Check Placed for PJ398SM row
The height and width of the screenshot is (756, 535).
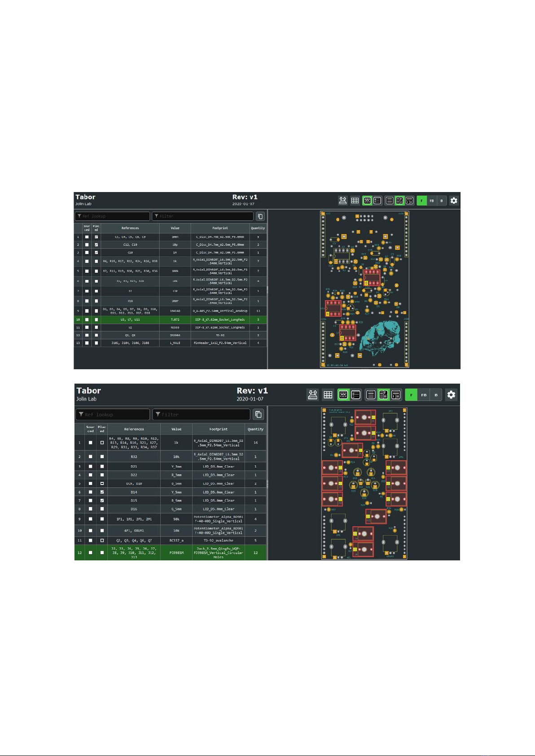pyautogui.click(x=102, y=553)
